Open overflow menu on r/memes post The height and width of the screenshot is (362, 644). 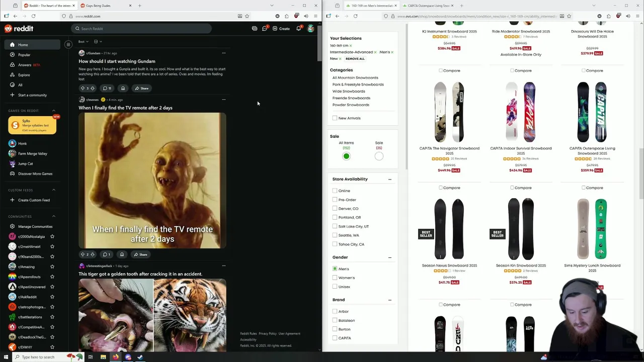click(x=224, y=100)
